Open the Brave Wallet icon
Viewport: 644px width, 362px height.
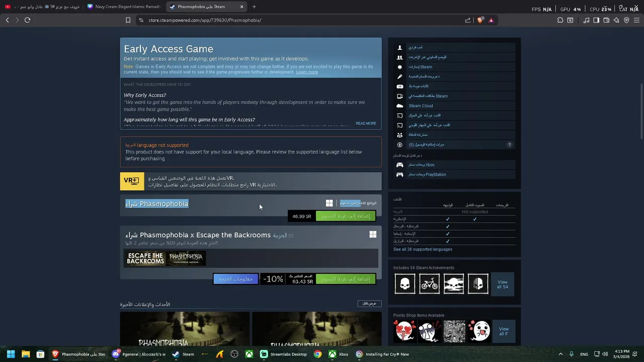coord(606,20)
